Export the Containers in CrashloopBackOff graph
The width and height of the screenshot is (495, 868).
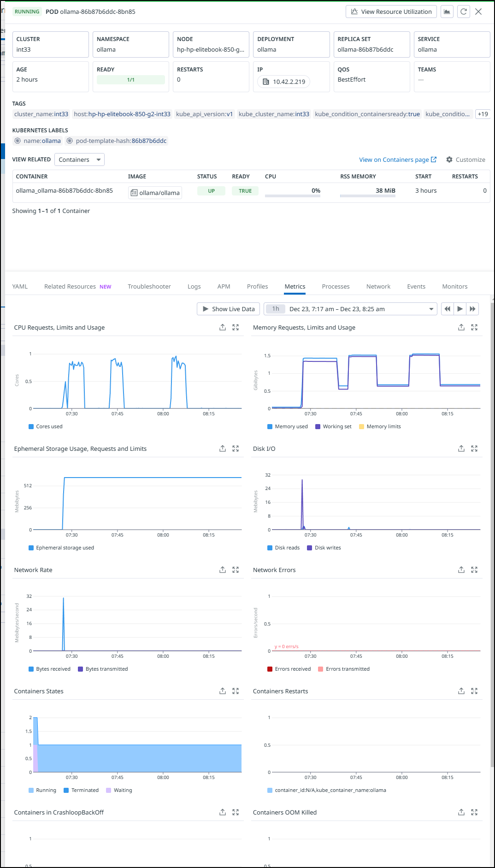[223, 812]
